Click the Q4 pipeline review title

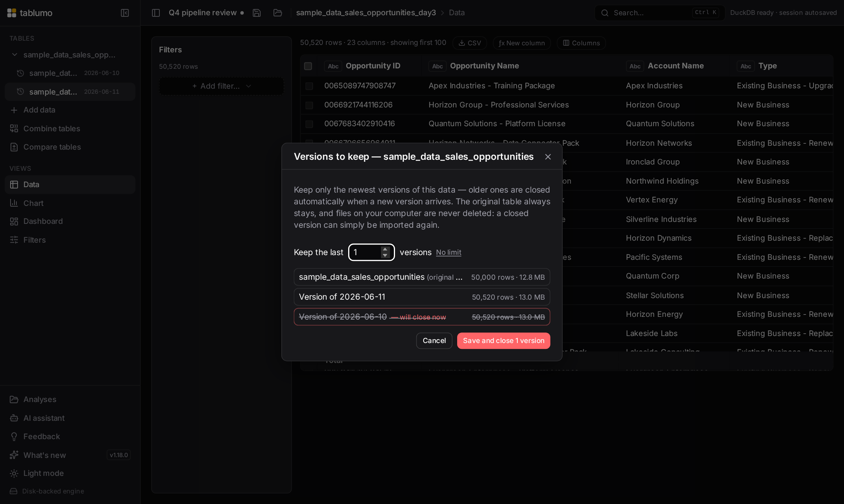point(202,13)
